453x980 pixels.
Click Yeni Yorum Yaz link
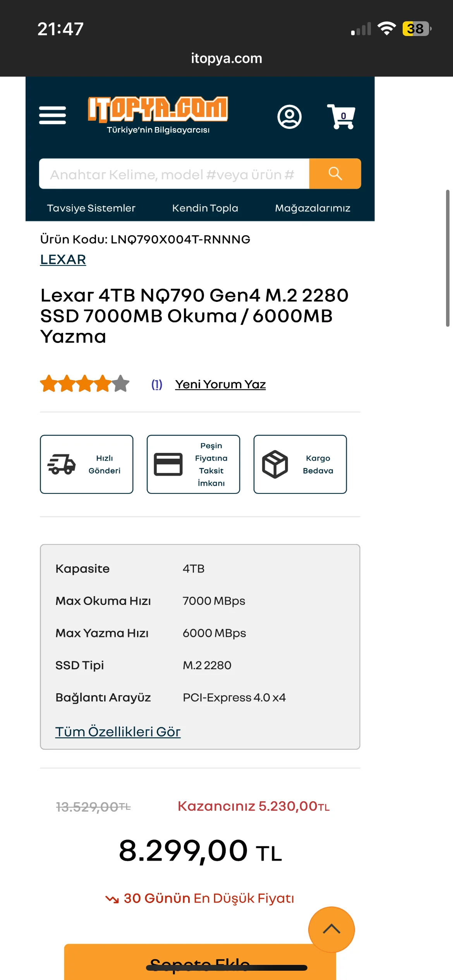pos(220,384)
